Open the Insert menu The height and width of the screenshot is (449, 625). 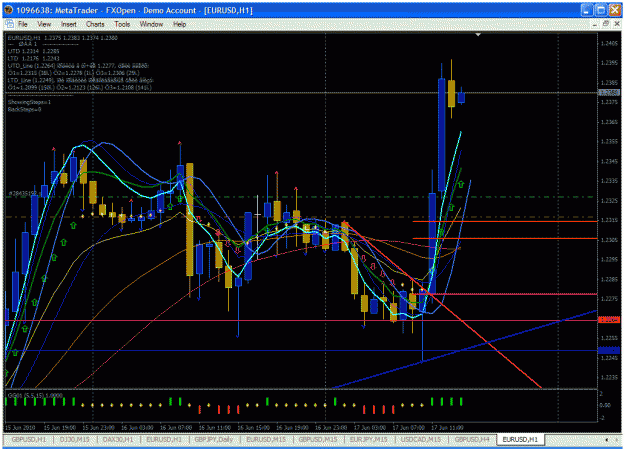point(69,24)
